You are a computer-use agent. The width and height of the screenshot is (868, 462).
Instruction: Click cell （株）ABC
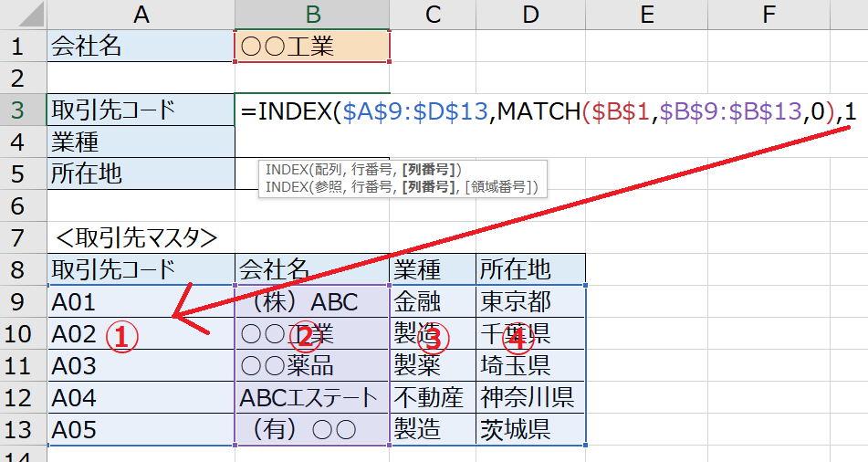[x=312, y=302]
